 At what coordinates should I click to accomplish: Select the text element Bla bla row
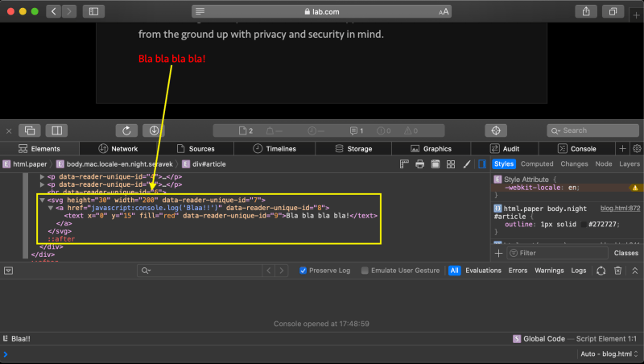coord(221,216)
